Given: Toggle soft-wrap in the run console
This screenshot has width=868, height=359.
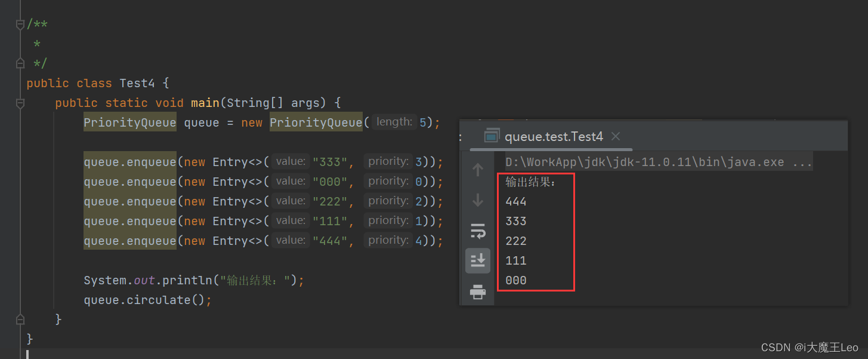Looking at the screenshot, I should tap(478, 230).
